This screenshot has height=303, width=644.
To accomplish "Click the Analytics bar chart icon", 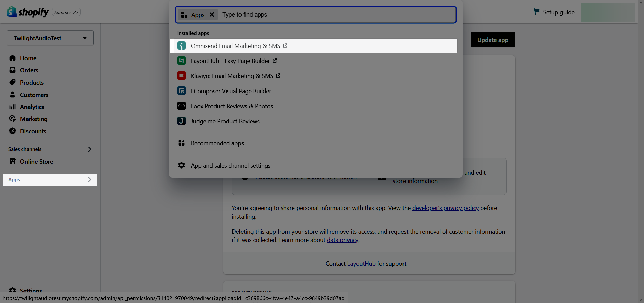I will pos(13,107).
